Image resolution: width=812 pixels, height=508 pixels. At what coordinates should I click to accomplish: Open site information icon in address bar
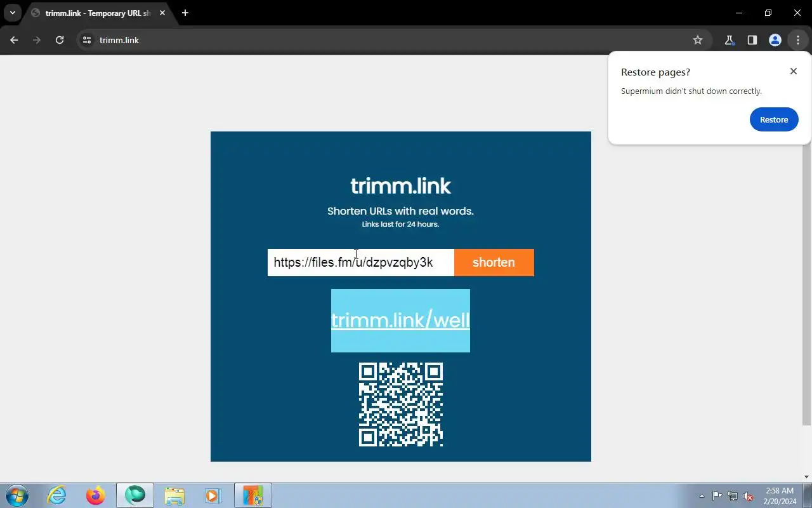[x=88, y=40]
